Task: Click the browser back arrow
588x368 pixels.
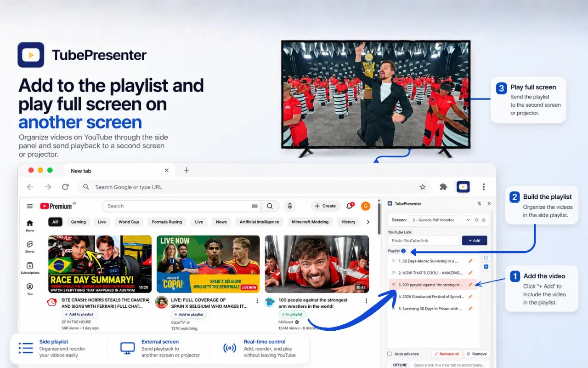Action: click(x=30, y=187)
